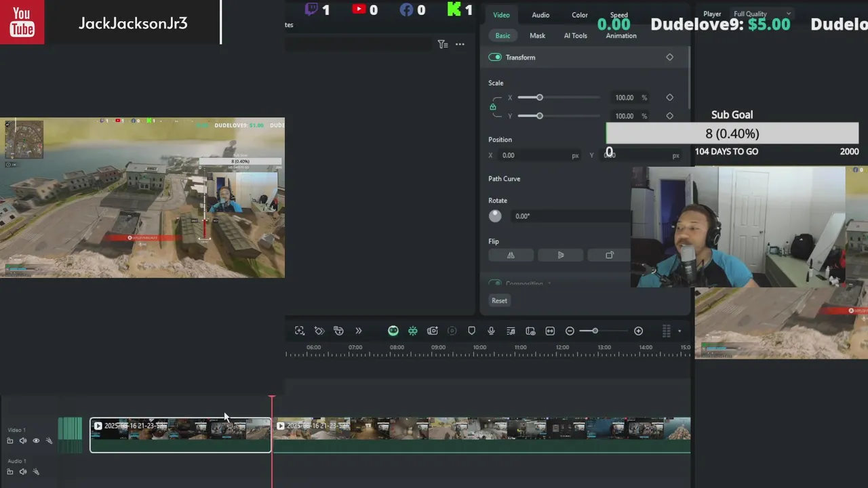Viewport: 868px width, 488px height.
Task: Switch to the Color properties tab
Action: pyautogui.click(x=580, y=15)
